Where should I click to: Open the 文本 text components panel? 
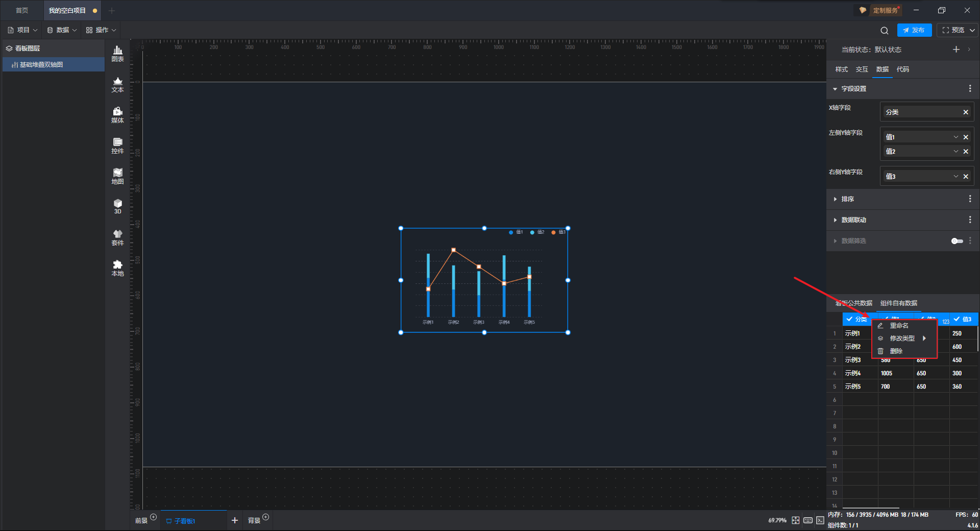pos(117,84)
